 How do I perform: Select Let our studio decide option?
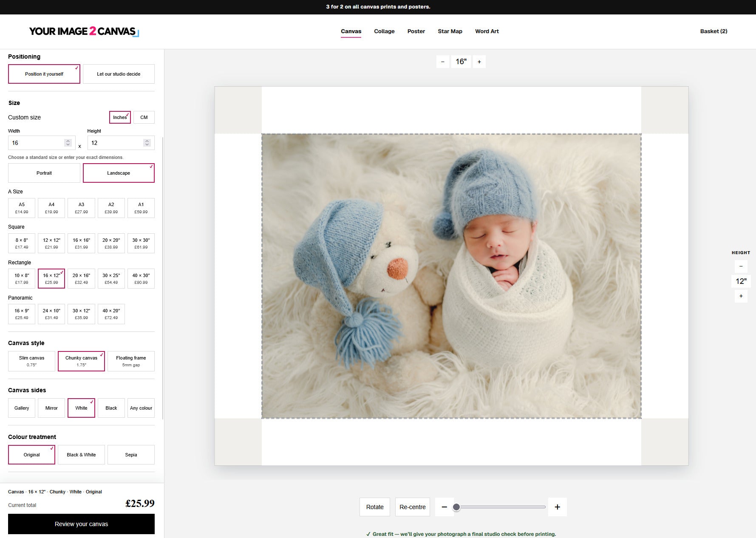click(119, 74)
